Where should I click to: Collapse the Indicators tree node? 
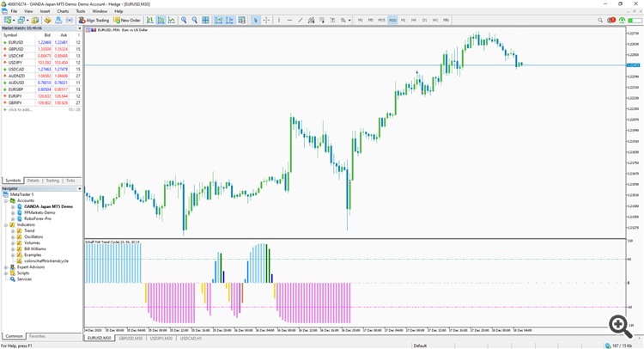(x=6, y=225)
